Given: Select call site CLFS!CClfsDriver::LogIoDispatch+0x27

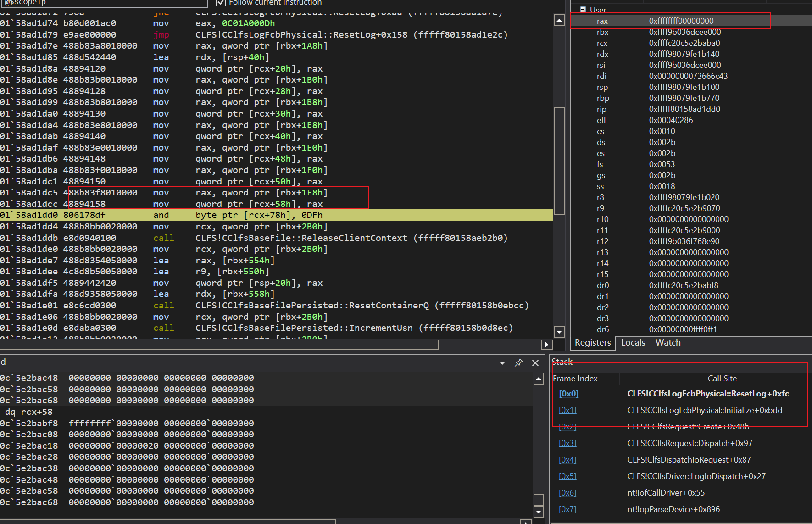Looking at the screenshot, I should coord(696,476).
